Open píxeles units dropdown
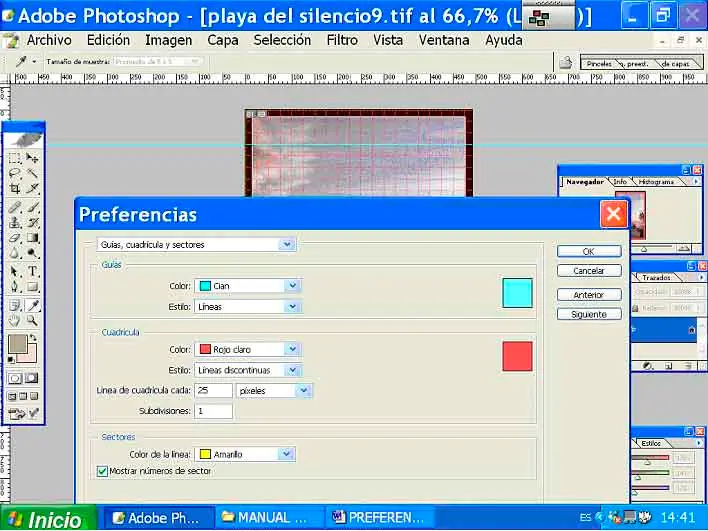708x531 pixels. 274,391
